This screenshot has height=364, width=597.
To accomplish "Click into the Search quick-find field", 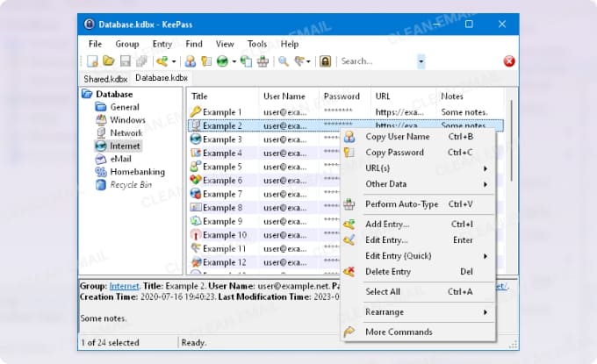I will [378, 61].
